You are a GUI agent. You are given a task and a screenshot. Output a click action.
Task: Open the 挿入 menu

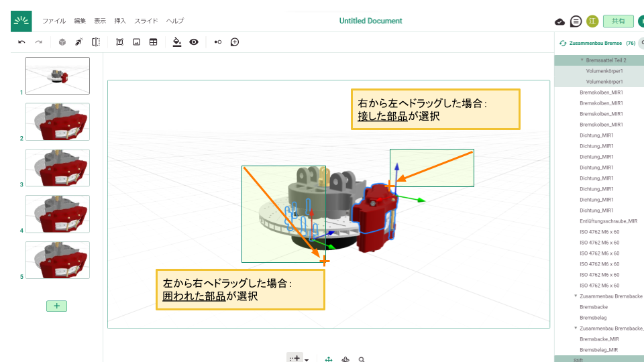pos(120,21)
